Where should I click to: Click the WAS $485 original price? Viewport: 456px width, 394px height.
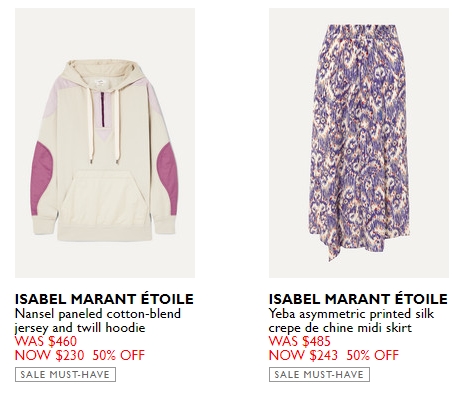[300, 341]
